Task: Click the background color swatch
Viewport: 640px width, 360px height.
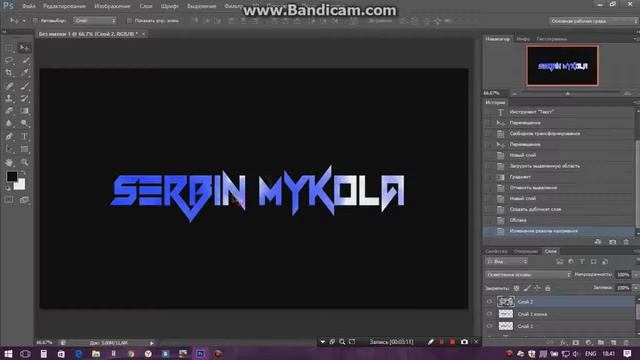Action: pos(21,186)
